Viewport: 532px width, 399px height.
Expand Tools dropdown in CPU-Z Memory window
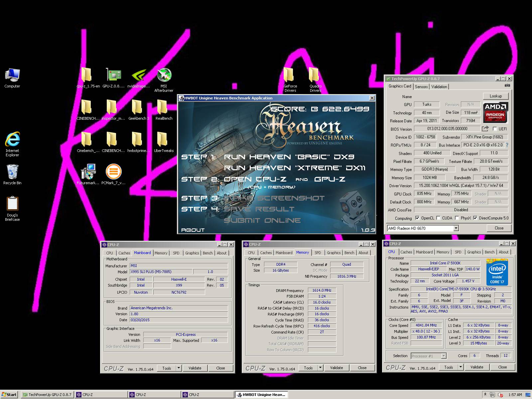pos(320,368)
